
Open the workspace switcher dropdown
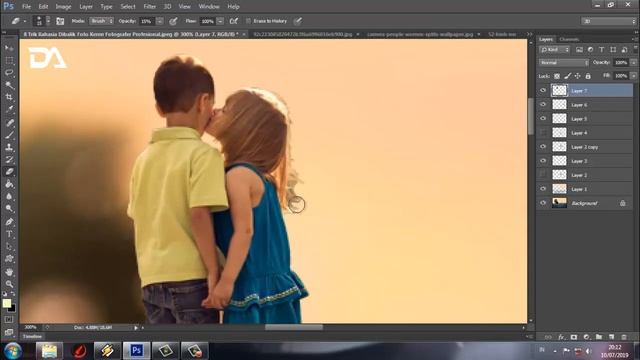pos(608,21)
